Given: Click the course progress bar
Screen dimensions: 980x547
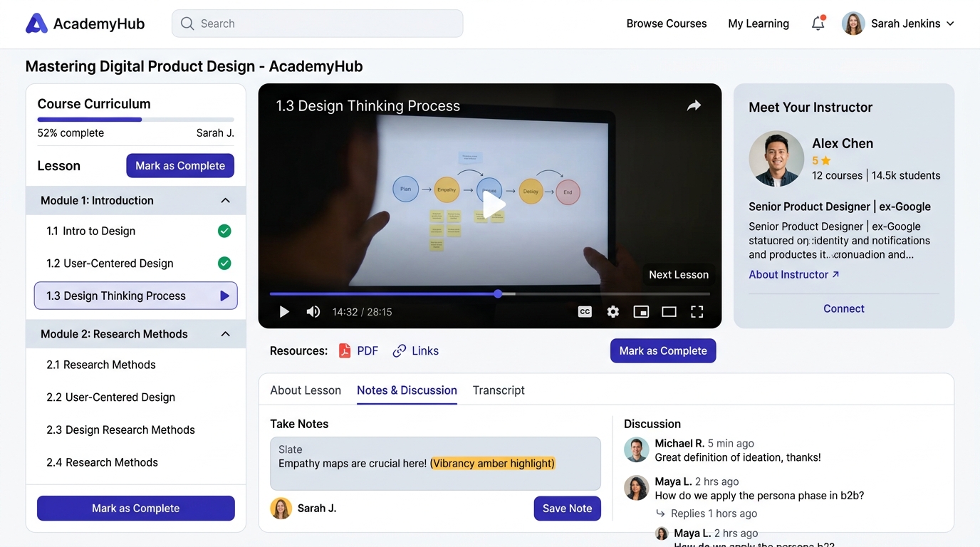Looking at the screenshot, I should pyautogui.click(x=136, y=120).
